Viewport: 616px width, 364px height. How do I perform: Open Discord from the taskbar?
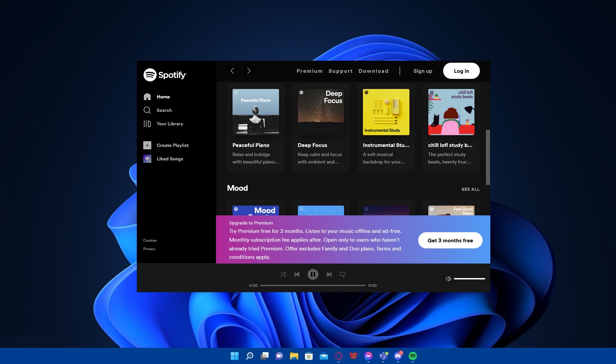(398, 356)
